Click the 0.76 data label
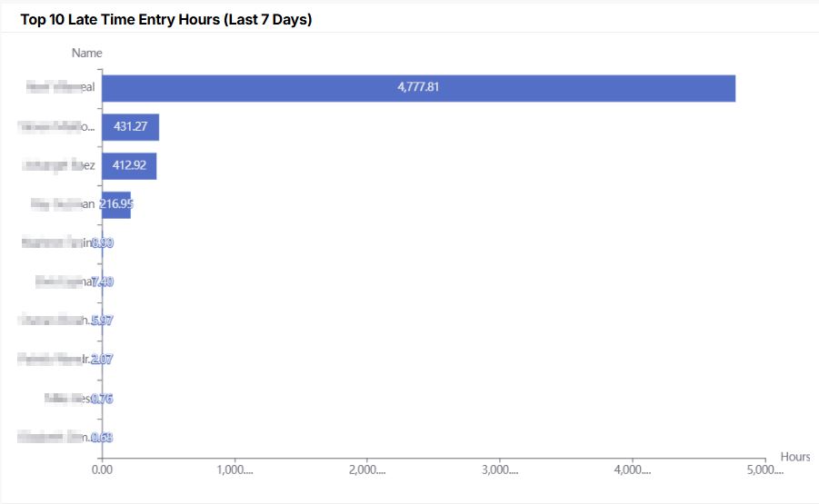819x504 pixels. (102, 399)
